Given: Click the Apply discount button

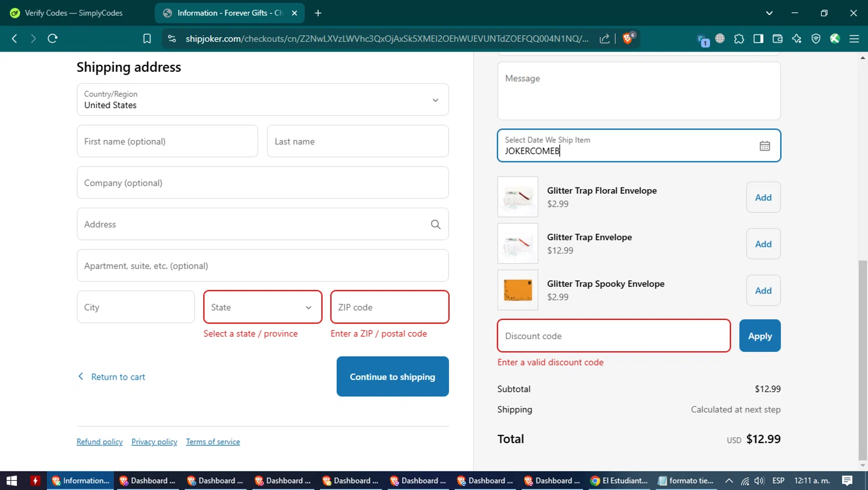Looking at the screenshot, I should pos(760,336).
